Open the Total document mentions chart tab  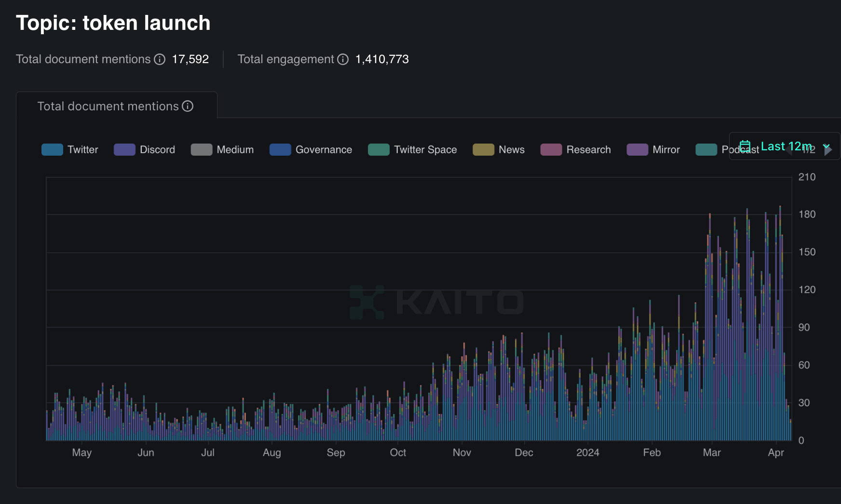coord(116,106)
